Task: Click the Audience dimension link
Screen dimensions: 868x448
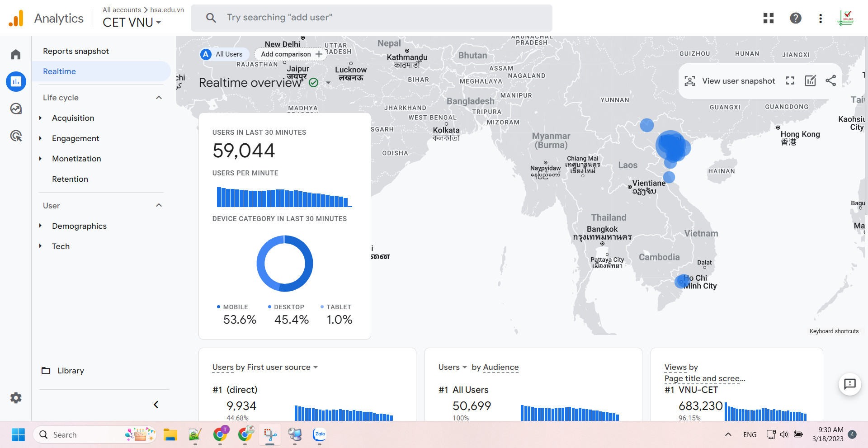Action: click(501, 367)
